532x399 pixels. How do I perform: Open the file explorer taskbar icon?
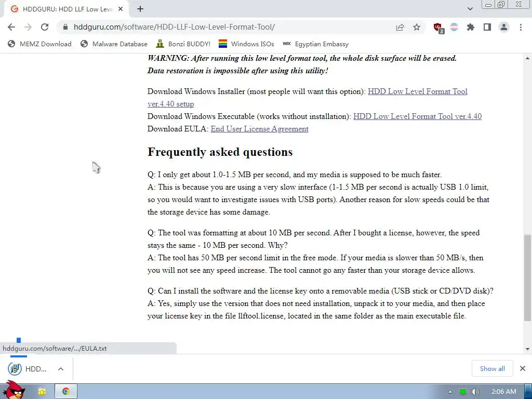pos(42,392)
